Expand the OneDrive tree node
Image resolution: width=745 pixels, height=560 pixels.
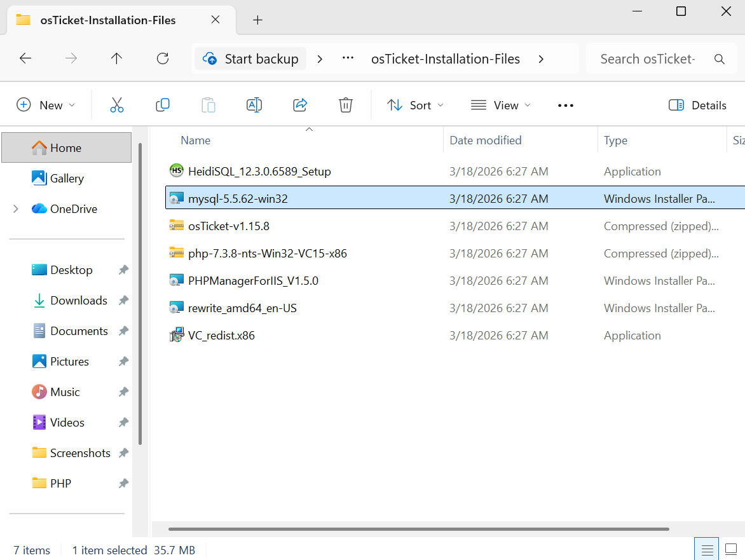click(16, 208)
